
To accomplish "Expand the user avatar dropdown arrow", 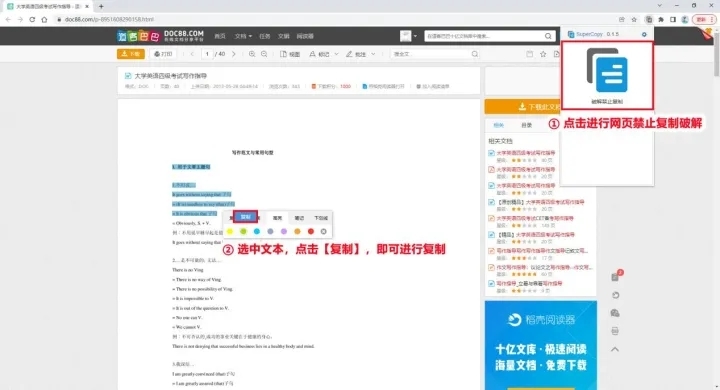I will 415,36.
